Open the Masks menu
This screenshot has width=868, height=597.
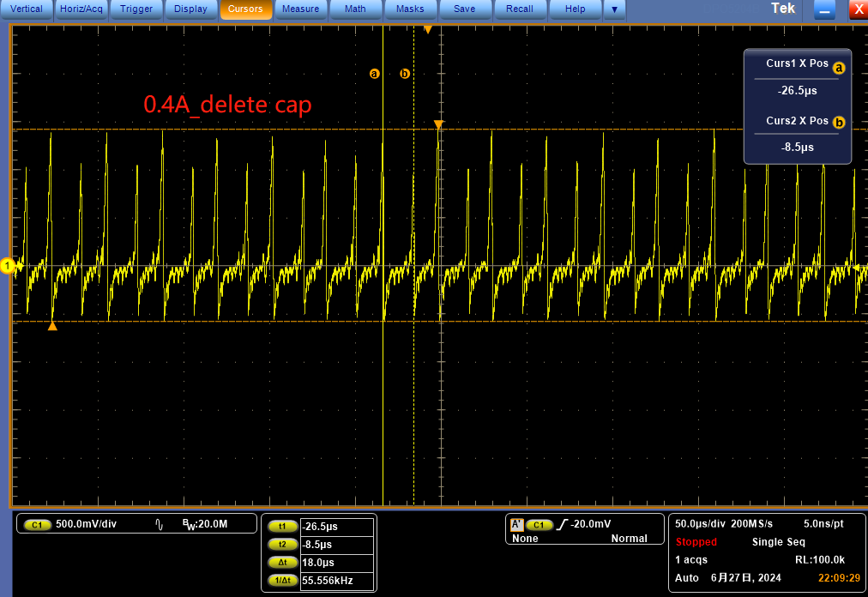point(410,9)
